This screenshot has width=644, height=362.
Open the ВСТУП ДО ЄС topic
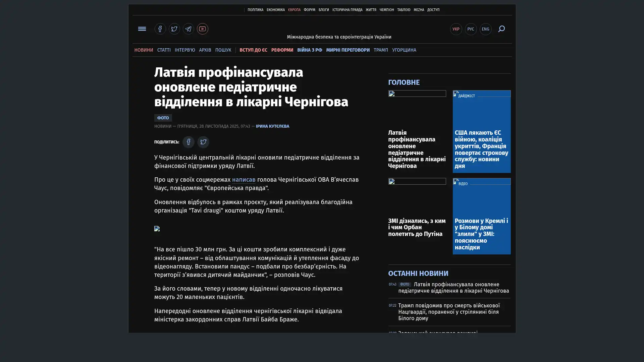click(253, 50)
